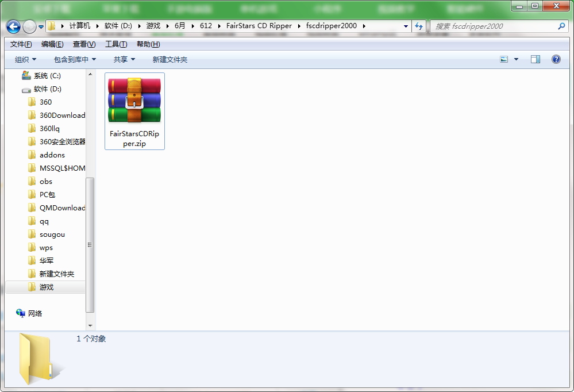Viewport: 574px width, 392px height.
Task: Open the PC包 folder in the tree
Action: [42, 194]
